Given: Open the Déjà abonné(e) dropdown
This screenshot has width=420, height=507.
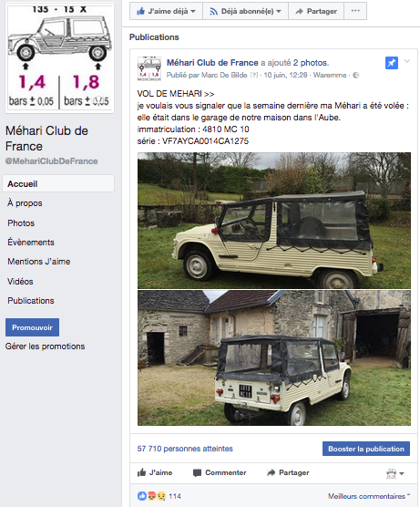Looking at the screenshot, I should [245, 11].
